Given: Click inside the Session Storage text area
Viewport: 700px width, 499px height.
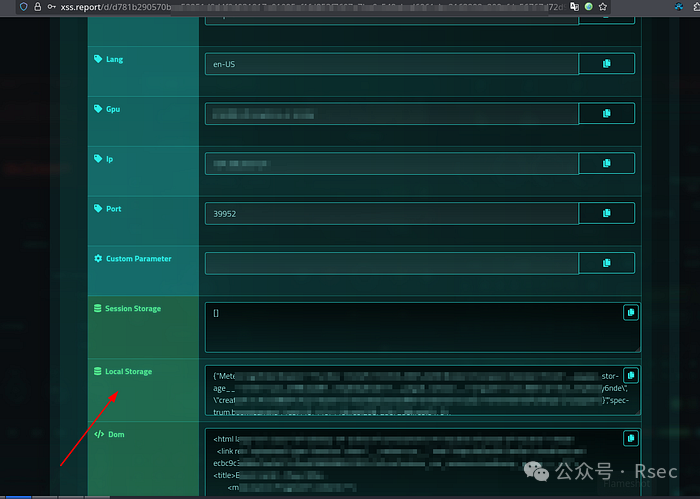Looking at the screenshot, I should click(x=410, y=328).
